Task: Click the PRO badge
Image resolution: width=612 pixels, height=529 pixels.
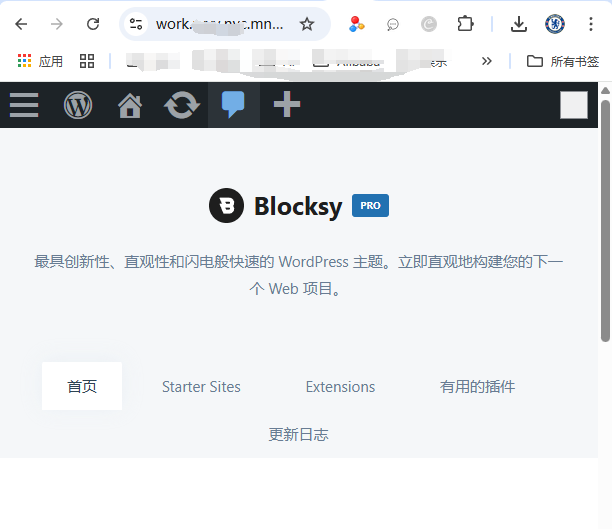Action: [370, 205]
